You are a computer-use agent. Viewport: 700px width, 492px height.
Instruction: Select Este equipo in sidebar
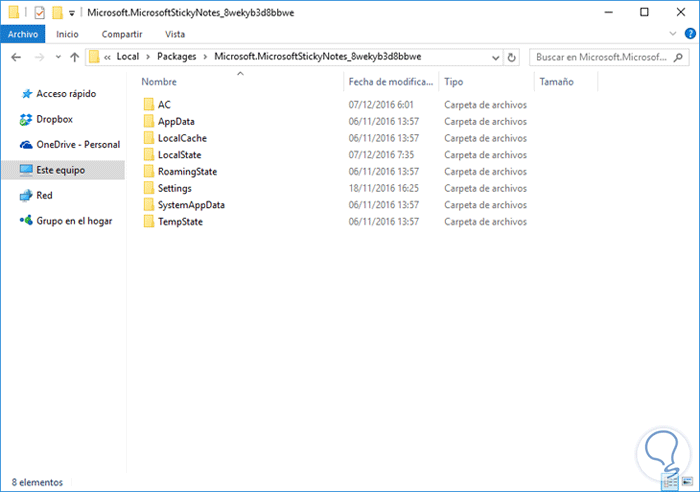click(x=63, y=170)
